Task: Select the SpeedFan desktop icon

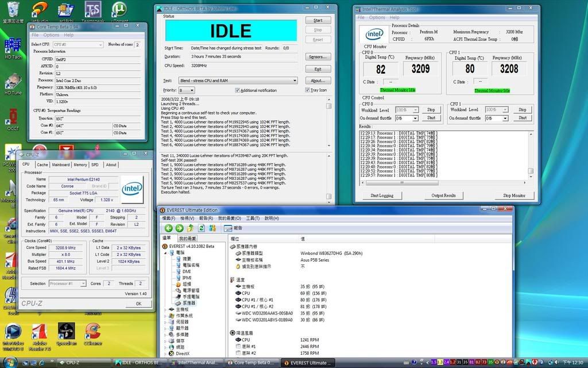Action: pyautogui.click(x=67, y=334)
